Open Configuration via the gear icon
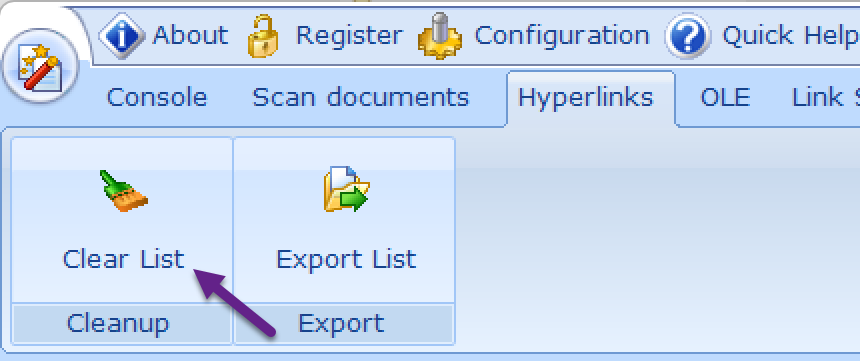Image resolution: width=860 pixels, height=361 pixels. coord(439,36)
